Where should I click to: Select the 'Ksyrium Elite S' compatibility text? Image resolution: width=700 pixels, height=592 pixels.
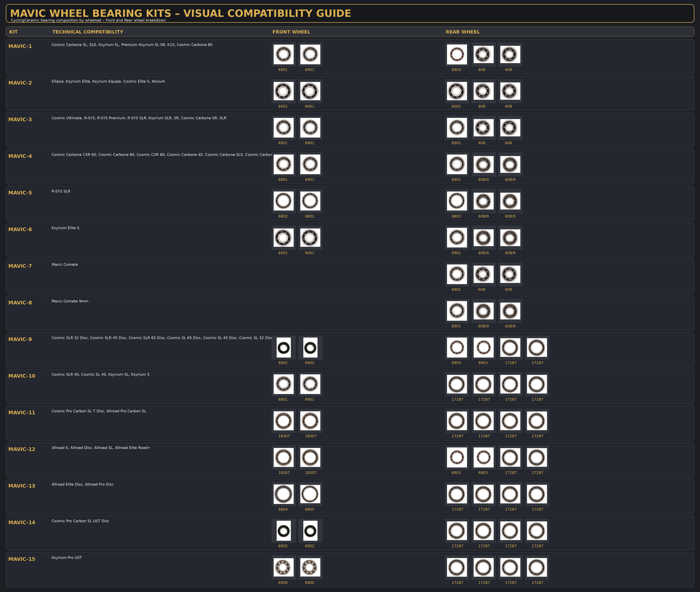point(65,228)
